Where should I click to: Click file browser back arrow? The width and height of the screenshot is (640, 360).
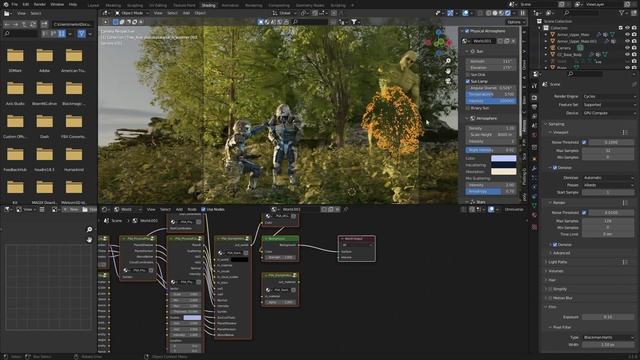pyautogui.click(x=7, y=24)
